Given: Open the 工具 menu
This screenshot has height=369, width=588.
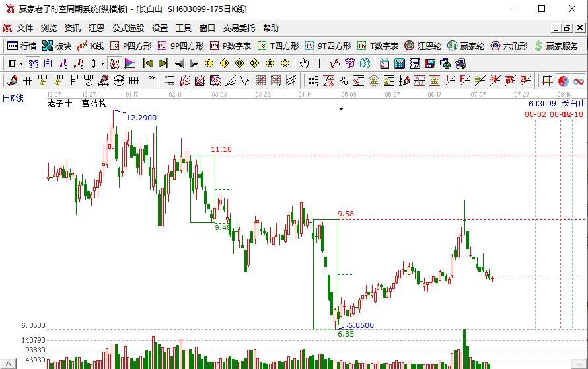Looking at the screenshot, I should (x=184, y=28).
